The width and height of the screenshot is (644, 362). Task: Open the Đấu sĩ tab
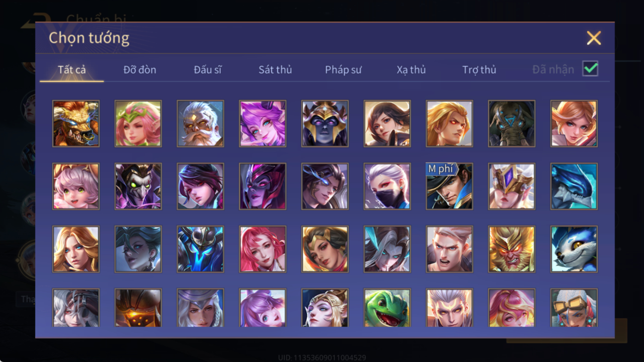(208, 70)
